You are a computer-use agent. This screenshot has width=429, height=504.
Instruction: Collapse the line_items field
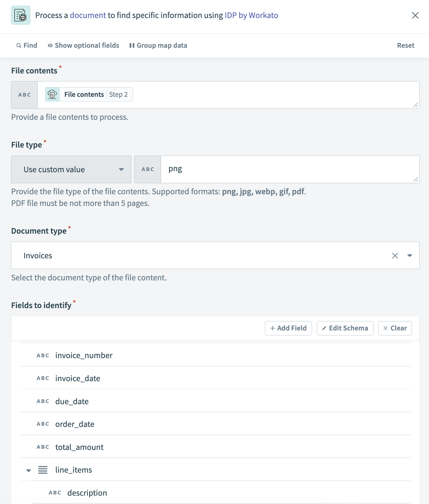tap(28, 470)
